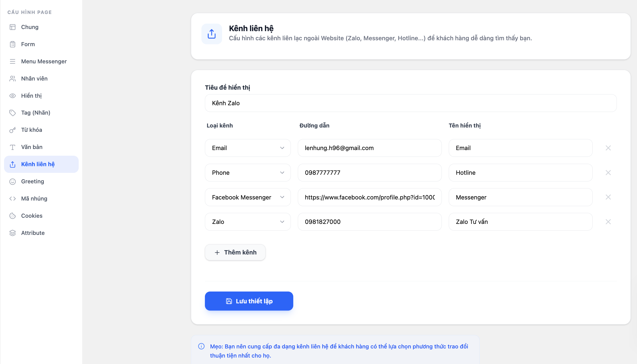Image resolution: width=637 pixels, height=364 pixels.
Task: Open the Email channel type dropdown
Action: click(248, 148)
